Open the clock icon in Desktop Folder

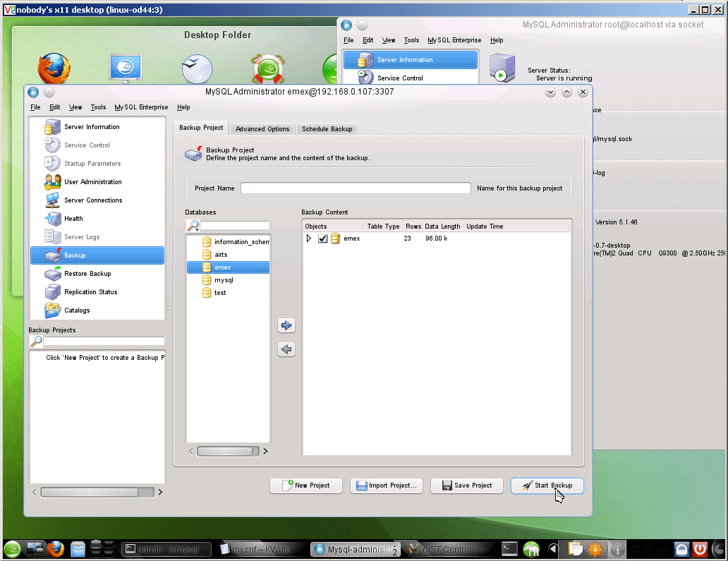197,68
